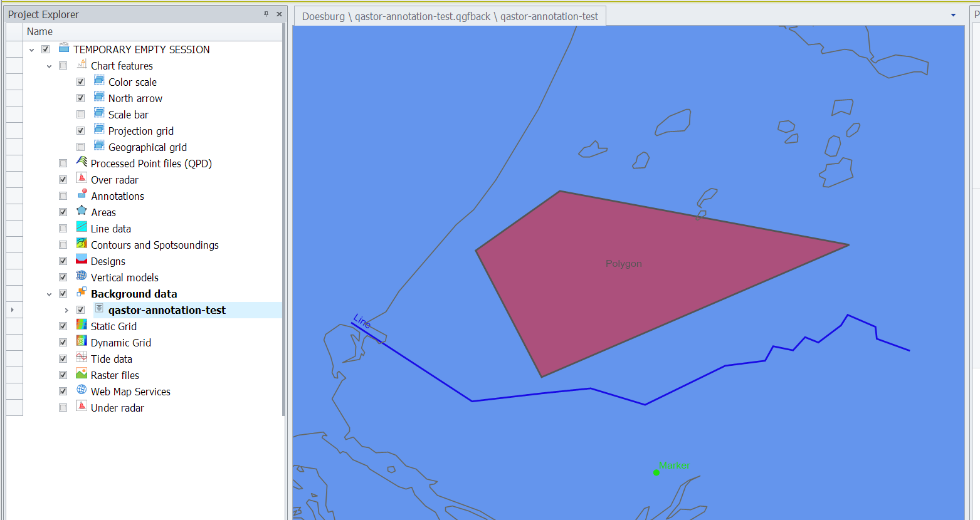Click the Over radar layer icon

(x=82, y=179)
